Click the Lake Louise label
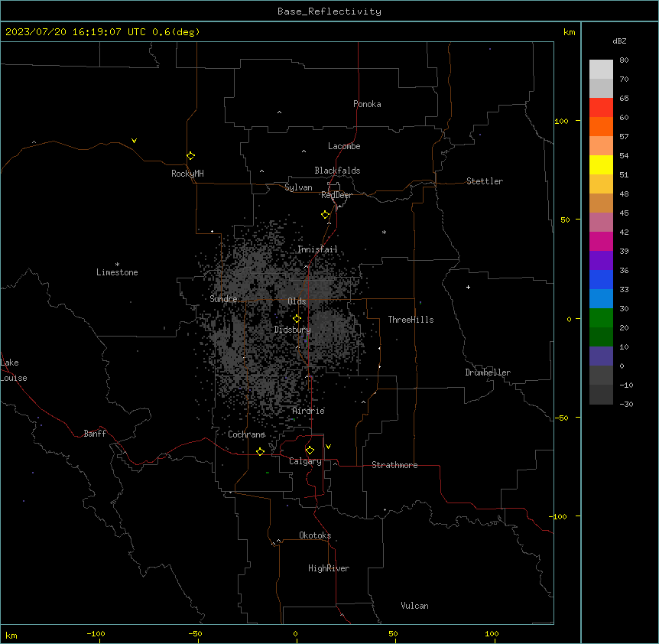 (x=14, y=370)
